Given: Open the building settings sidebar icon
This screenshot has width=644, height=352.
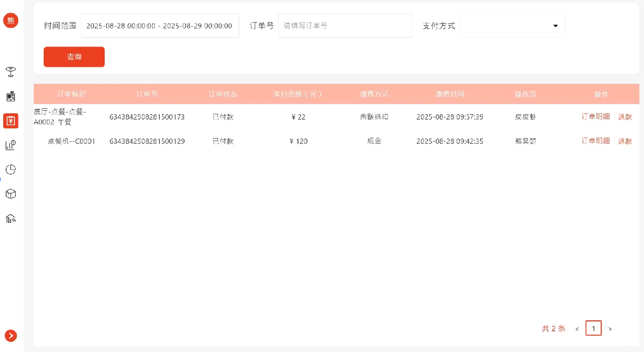Looking at the screenshot, I should [11, 218].
